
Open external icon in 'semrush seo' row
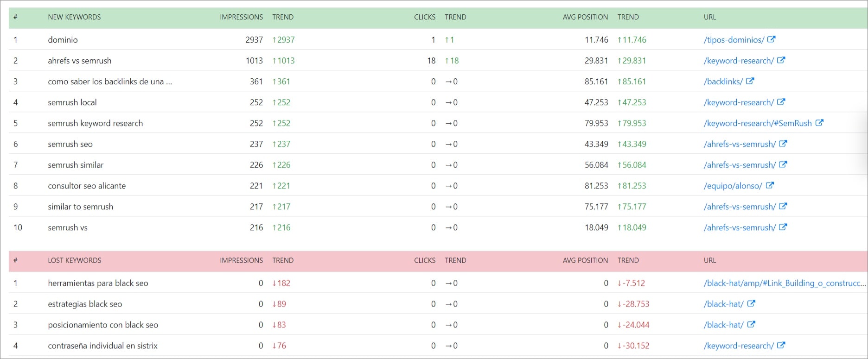click(x=783, y=144)
